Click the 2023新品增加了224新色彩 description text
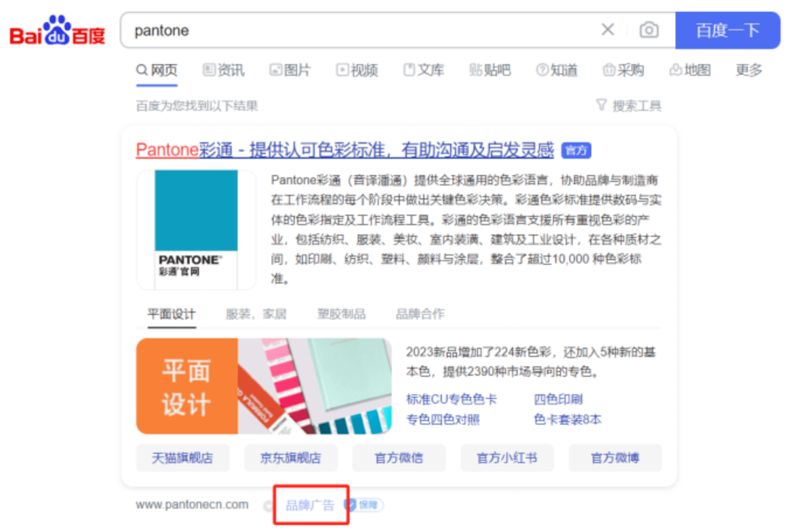The height and width of the screenshot is (532, 794). [531, 362]
